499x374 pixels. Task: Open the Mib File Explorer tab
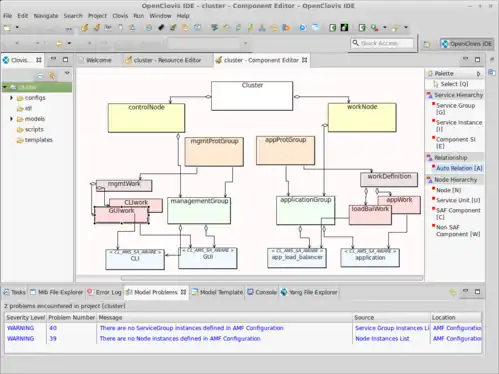pyautogui.click(x=57, y=292)
